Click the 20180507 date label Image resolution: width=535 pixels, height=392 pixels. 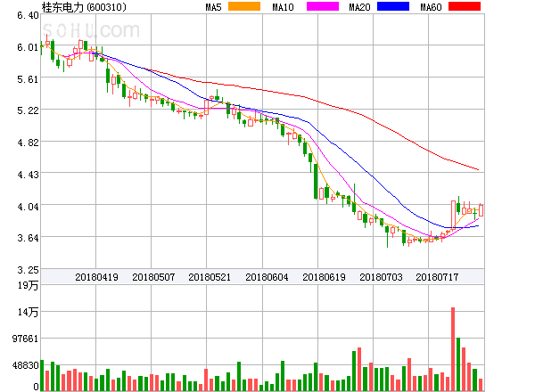pos(153,277)
